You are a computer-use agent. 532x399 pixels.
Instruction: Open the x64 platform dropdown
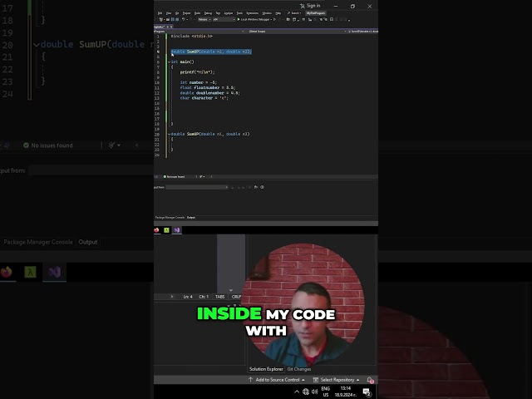(224, 20)
